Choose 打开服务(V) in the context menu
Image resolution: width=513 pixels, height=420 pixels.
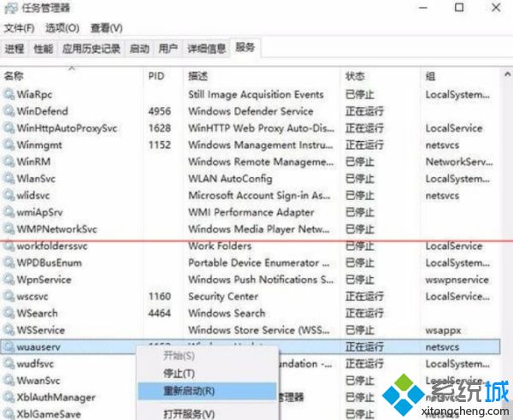click(207, 413)
